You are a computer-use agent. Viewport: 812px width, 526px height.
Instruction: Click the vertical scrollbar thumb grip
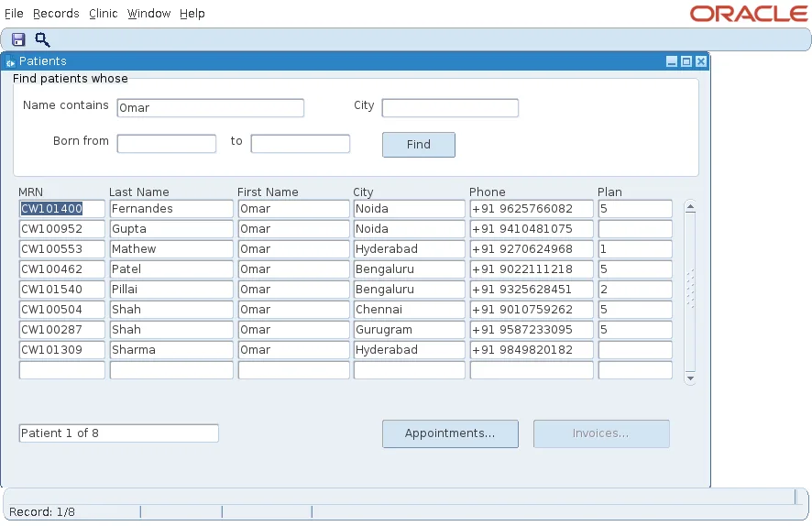(690, 289)
